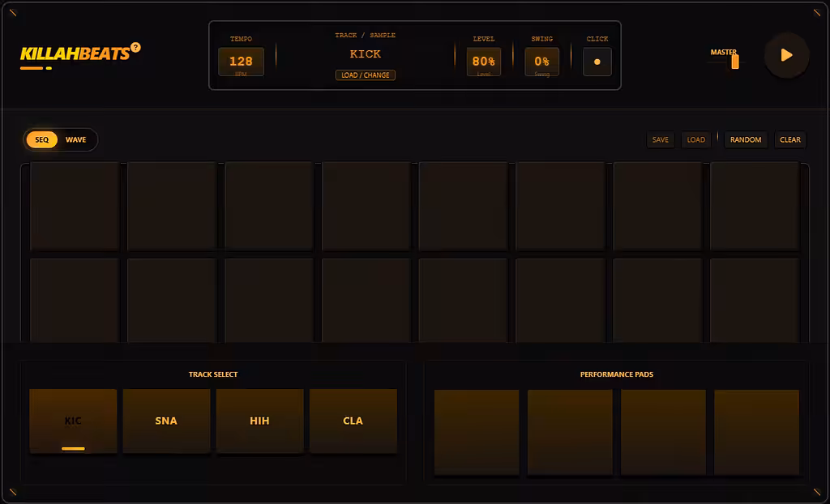Select the KIC kick track pad

pos(73,421)
